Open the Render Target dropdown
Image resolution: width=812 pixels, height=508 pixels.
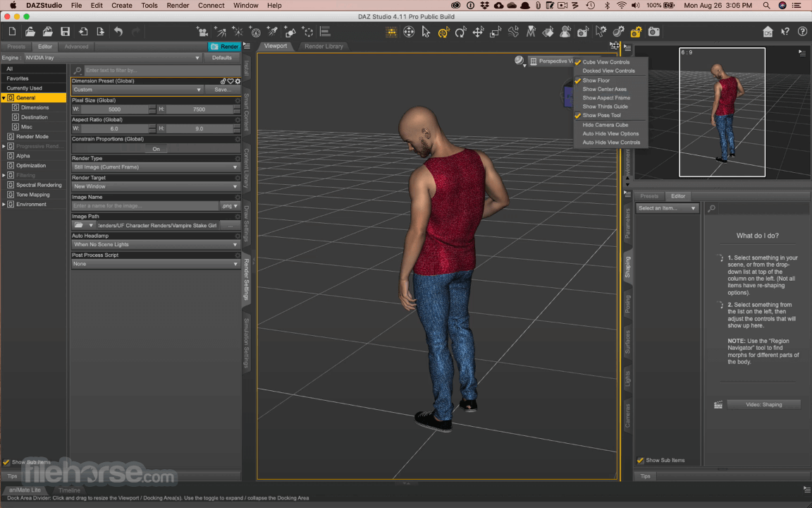156,186
